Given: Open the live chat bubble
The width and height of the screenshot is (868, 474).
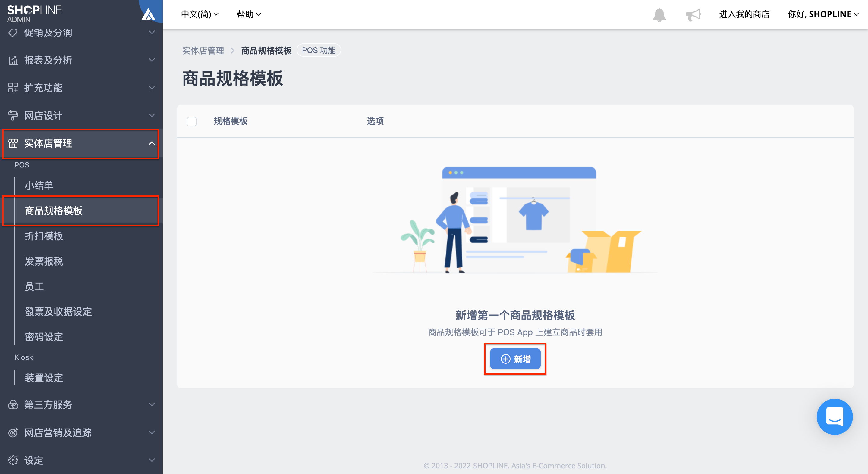Looking at the screenshot, I should click(x=834, y=416).
